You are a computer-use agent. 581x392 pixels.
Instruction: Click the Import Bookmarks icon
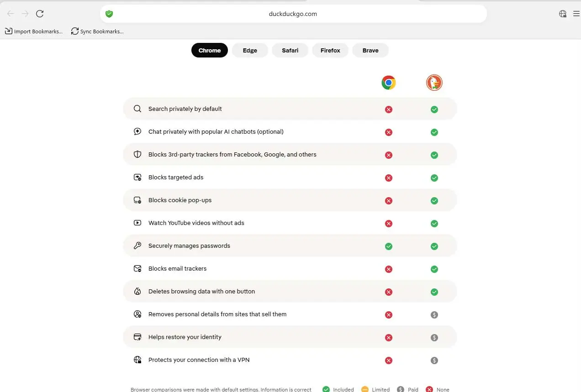(x=9, y=31)
